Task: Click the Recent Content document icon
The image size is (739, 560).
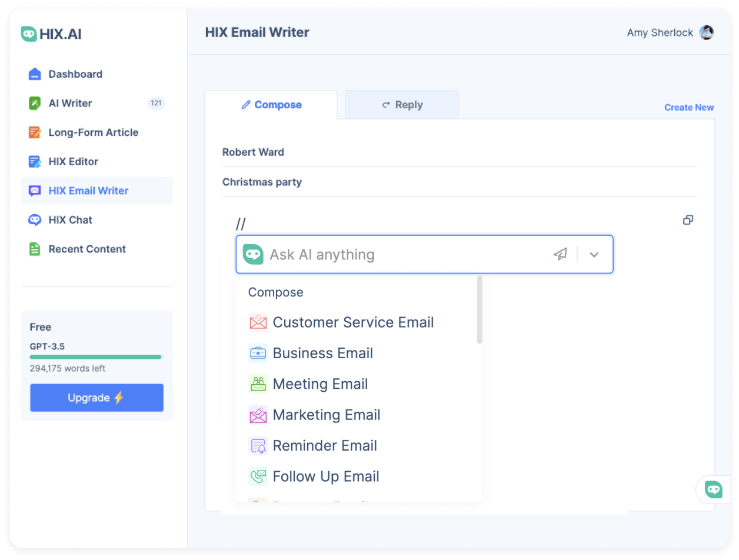Action: [x=35, y=249]
